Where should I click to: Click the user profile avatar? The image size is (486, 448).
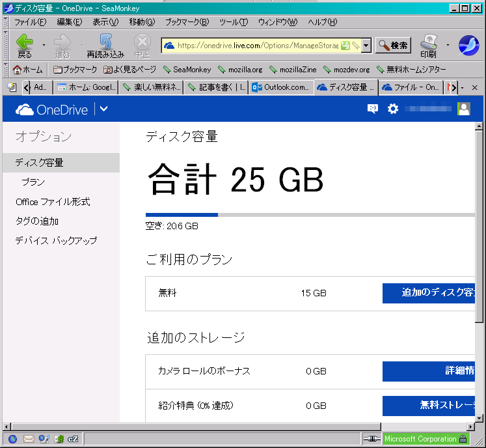pyautogui.click(x=464, y=109)
